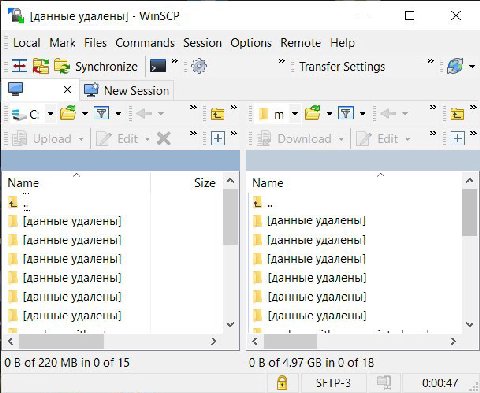Open the Session menu
The height and width of the screenshot is (393, 480).
(x=202, y=43)
